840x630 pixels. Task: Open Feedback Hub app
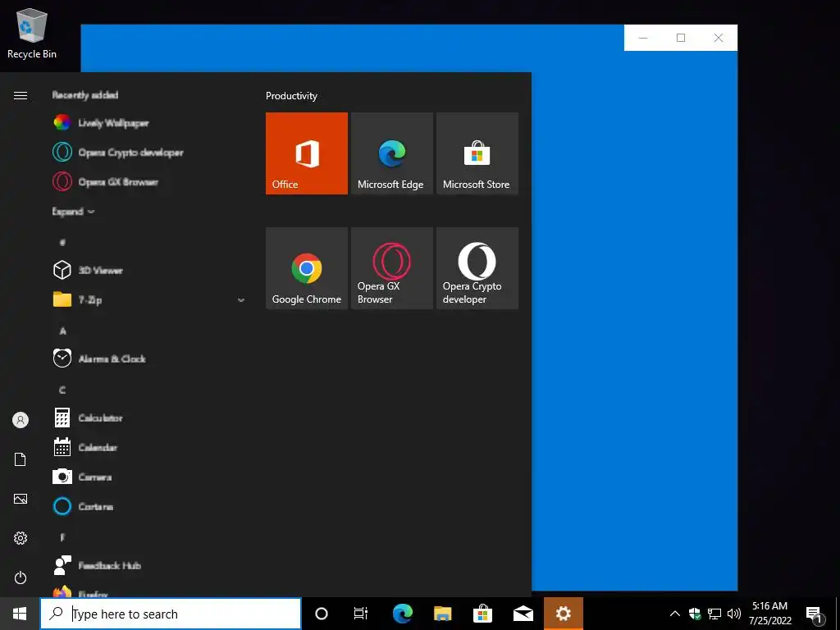tap(150, 564)
